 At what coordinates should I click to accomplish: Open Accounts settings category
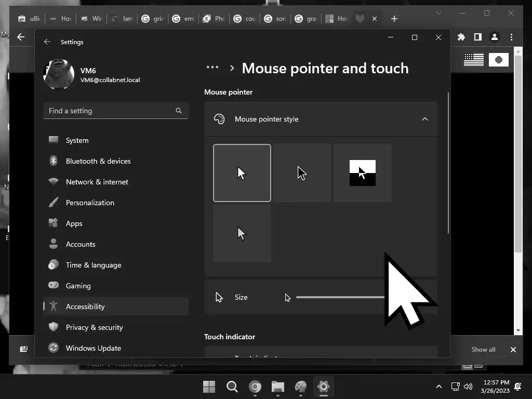(x=116, y=244)
